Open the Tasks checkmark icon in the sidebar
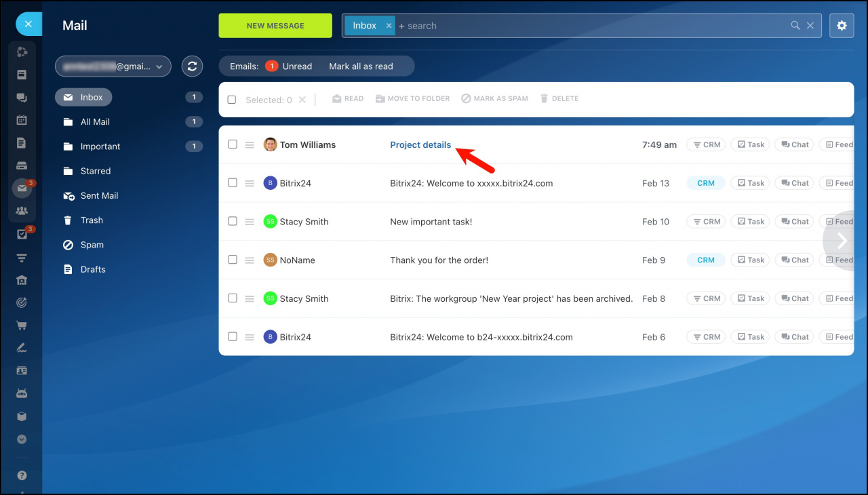Image resolution: width=868 pixels, height=495 pixels. (x=22, y=235)
